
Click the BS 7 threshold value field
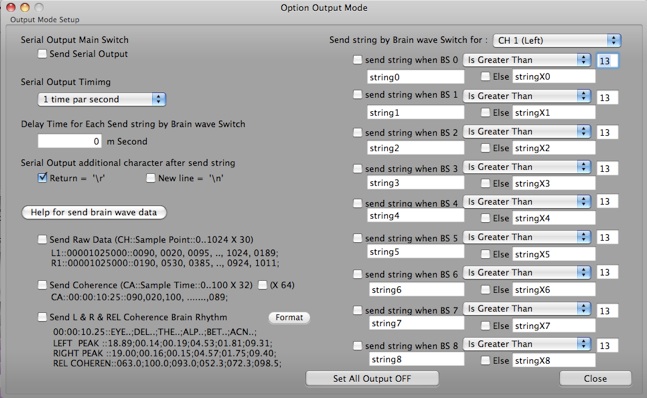[x=607, y=311]
